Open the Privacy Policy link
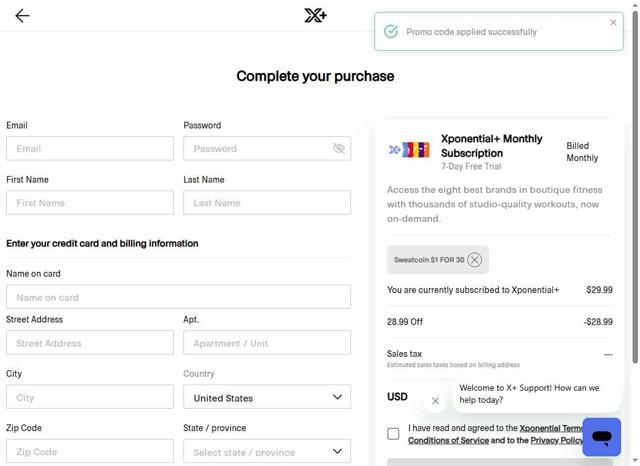Viewport: 640px width, 466px height. point(556,440)
